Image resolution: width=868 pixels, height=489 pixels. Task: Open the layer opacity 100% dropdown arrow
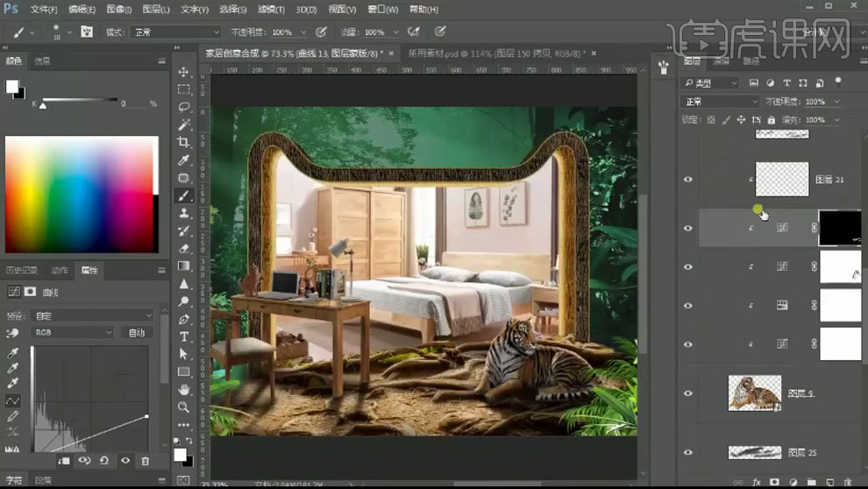coord(837,102)
